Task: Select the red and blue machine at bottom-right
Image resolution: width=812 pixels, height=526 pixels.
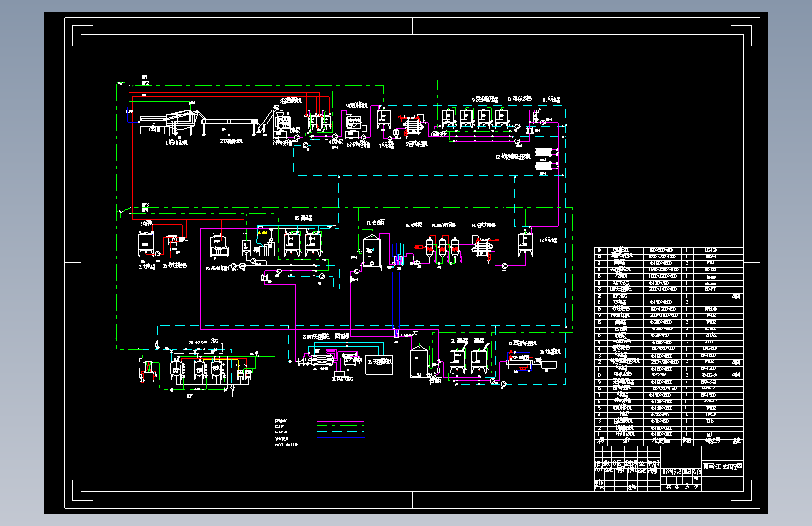Action: pyautogui.click(x=521, y=360)
